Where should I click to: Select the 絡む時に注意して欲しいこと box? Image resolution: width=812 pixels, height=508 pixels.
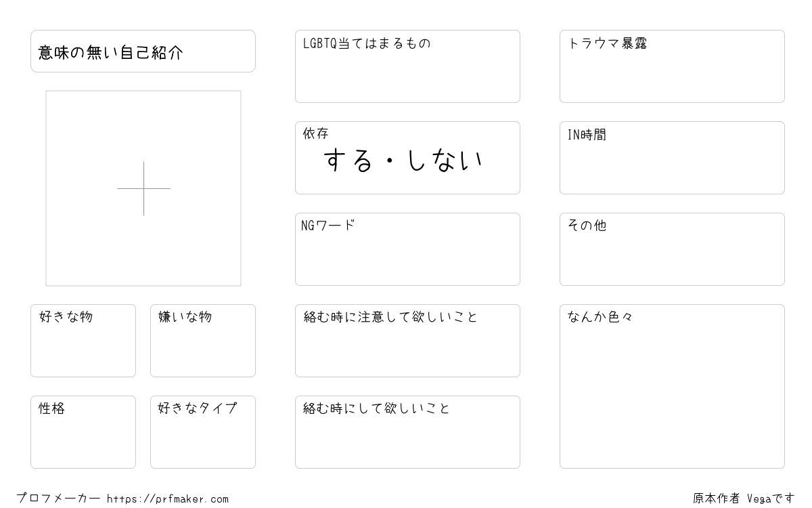[407, 341]
